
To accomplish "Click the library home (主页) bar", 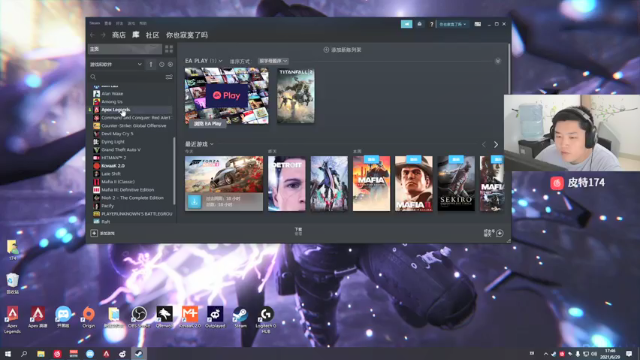I will (x=124, y=49).
